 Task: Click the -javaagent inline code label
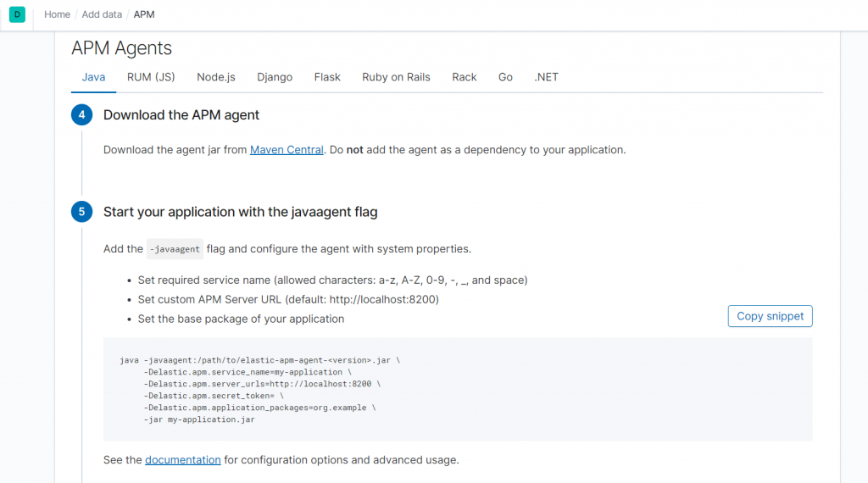[175, 249]
